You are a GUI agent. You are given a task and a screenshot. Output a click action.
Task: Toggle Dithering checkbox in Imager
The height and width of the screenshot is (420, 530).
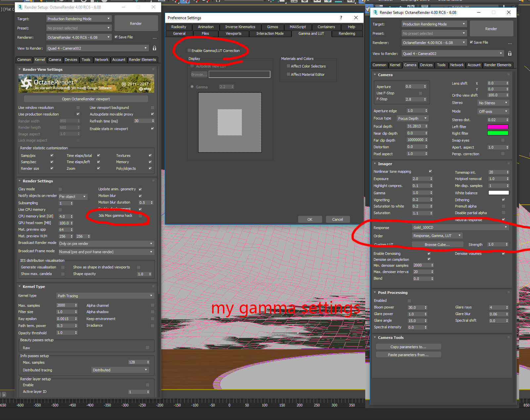[504, 200]
